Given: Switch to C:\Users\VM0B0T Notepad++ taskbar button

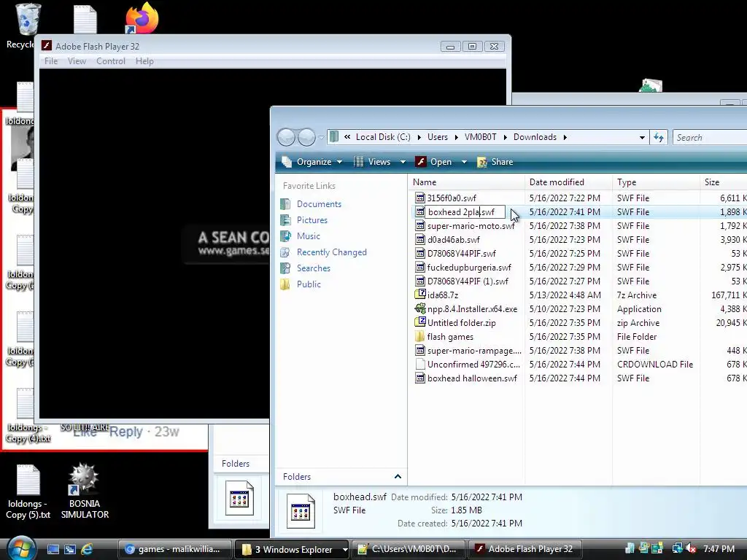Looking at the screenshot, I should (x=408, y=549).
